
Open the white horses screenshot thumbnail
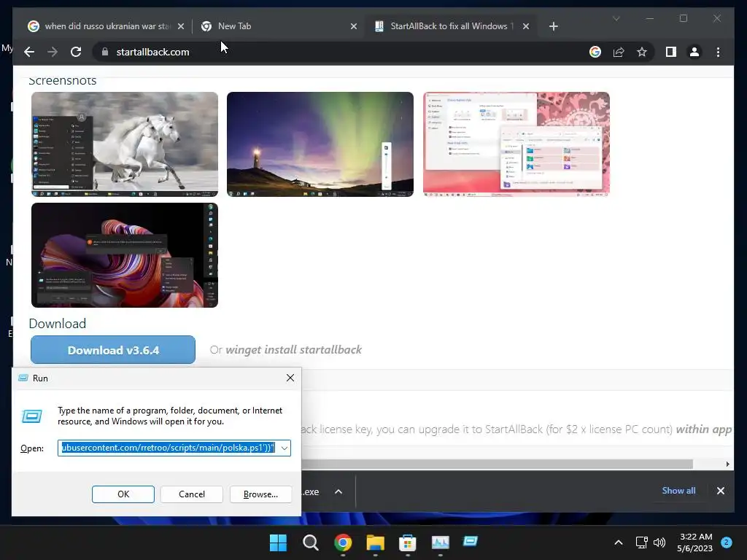[125, 144]
